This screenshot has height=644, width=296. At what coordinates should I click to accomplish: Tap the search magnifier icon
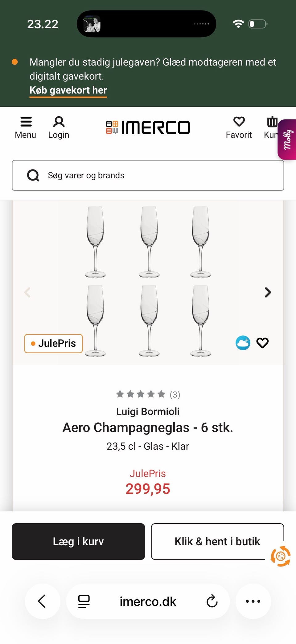[x=33, y=175]
